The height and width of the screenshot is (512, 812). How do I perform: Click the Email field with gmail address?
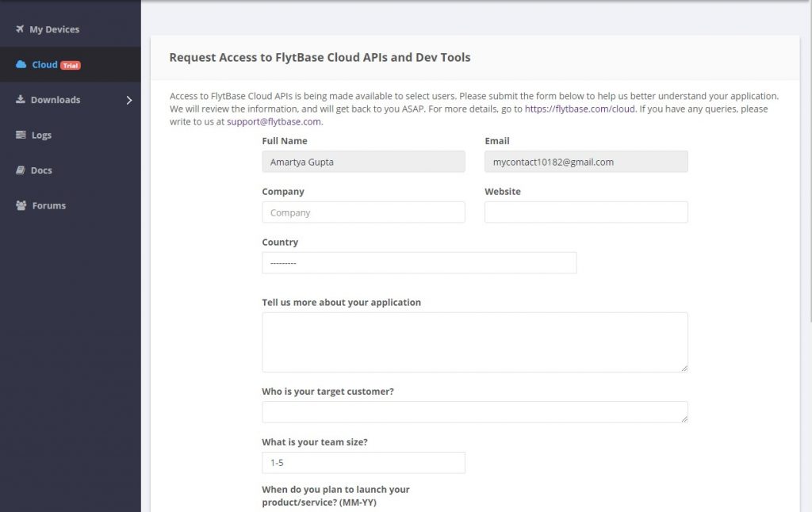586,162
